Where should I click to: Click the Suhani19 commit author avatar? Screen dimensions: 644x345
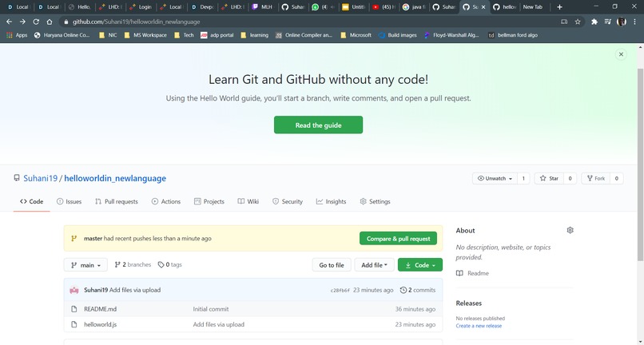tap(74, 290)
